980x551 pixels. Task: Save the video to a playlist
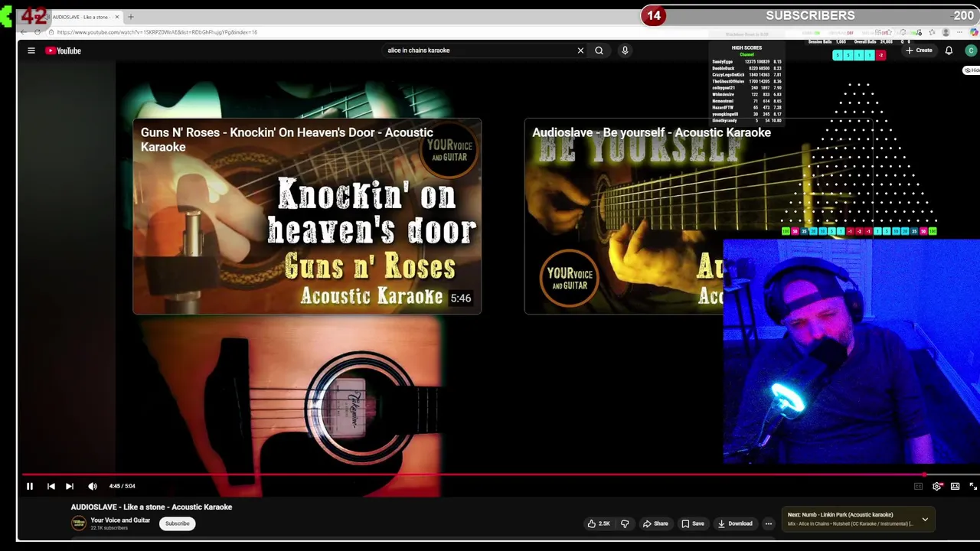coord(693,523)
